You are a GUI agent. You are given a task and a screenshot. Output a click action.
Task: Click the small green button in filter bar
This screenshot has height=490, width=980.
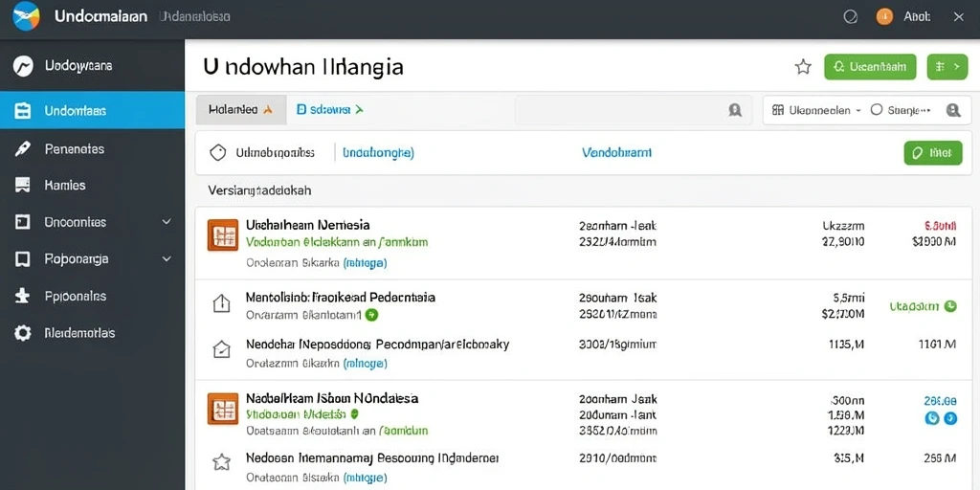point(932,152)
